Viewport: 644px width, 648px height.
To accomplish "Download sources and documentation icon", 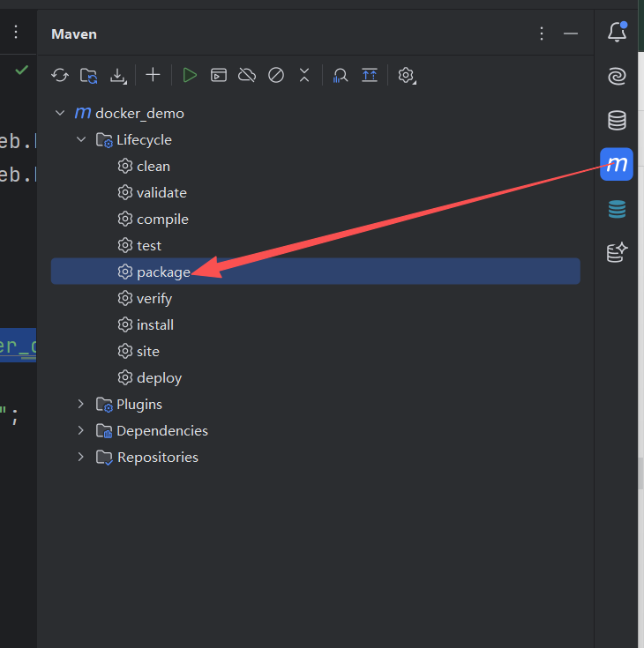I will pos(118,76).
